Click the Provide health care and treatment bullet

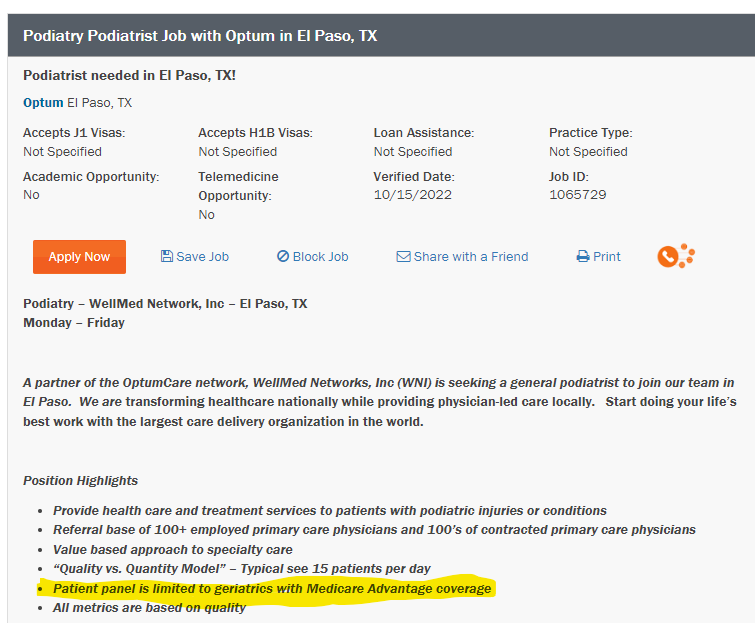pyautogui.click(x=330, y=510)
